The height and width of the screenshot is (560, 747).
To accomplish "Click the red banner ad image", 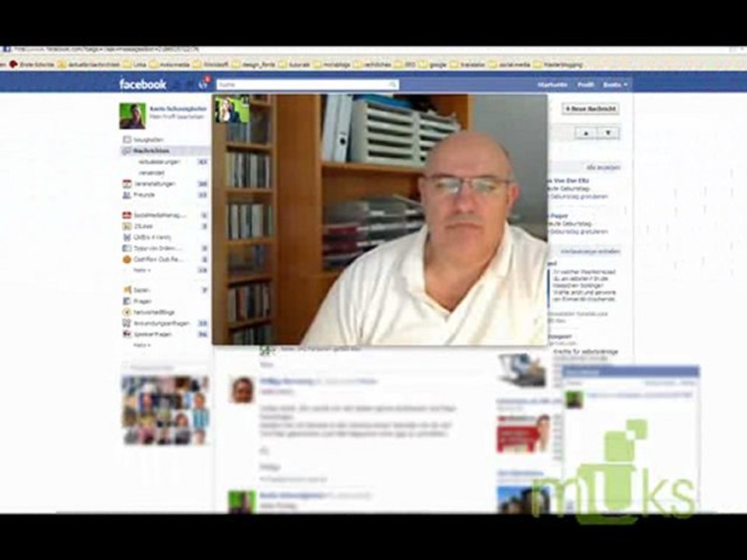I will [523, 433].
